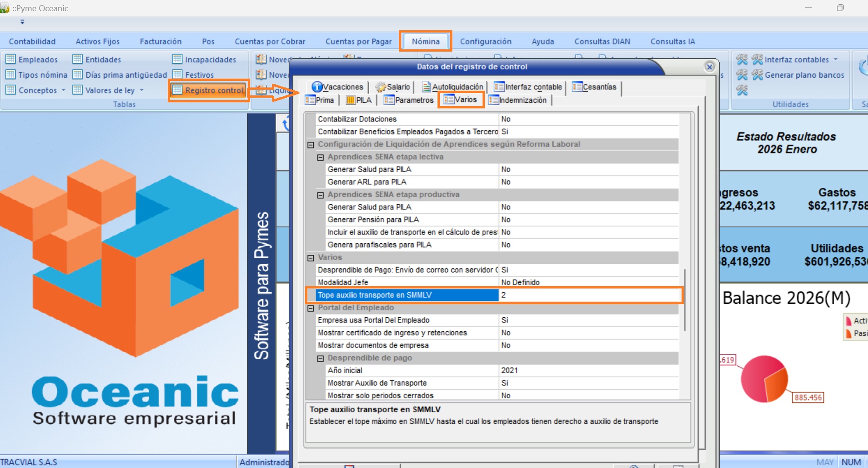
Task: Click the Empleados table icon
Action: 10,60
